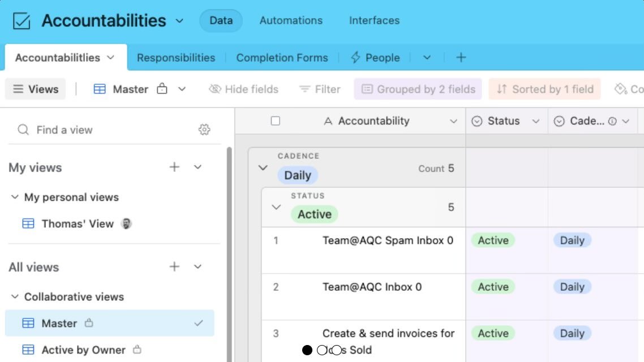The height and width of the screenshot is (362, 644).
Task: Open the Automations tab
Action: [291, 20]
